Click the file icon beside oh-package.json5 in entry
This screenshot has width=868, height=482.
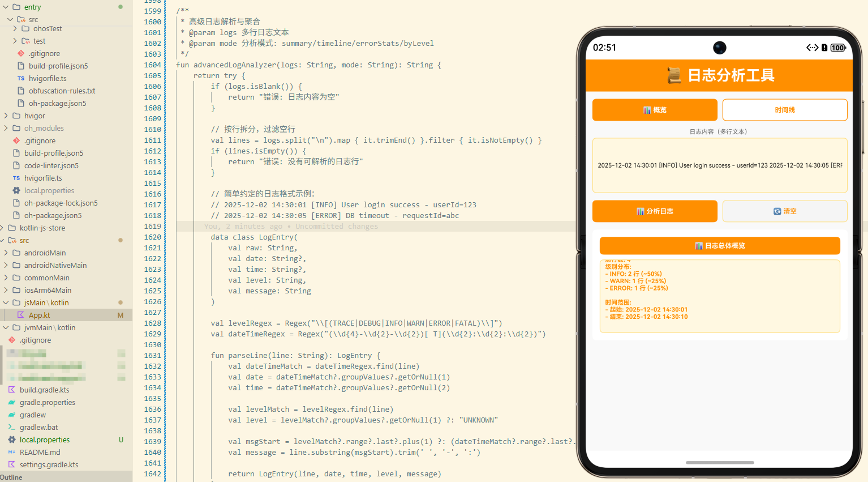click(21, 103)
